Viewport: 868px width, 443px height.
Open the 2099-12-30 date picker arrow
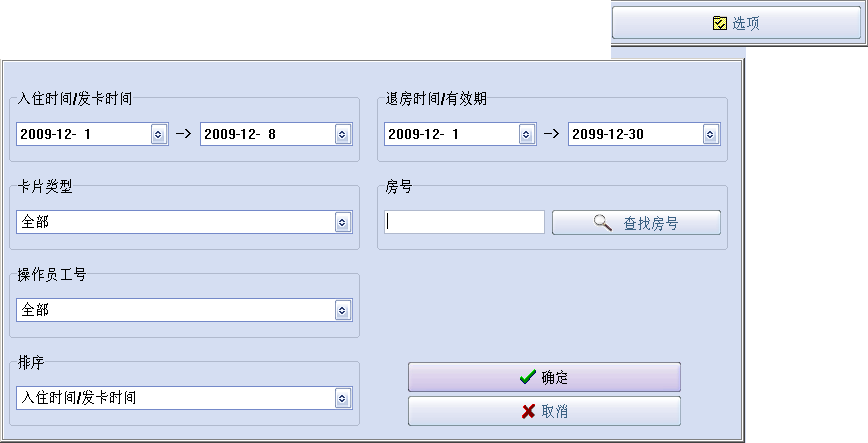(710, 134)
